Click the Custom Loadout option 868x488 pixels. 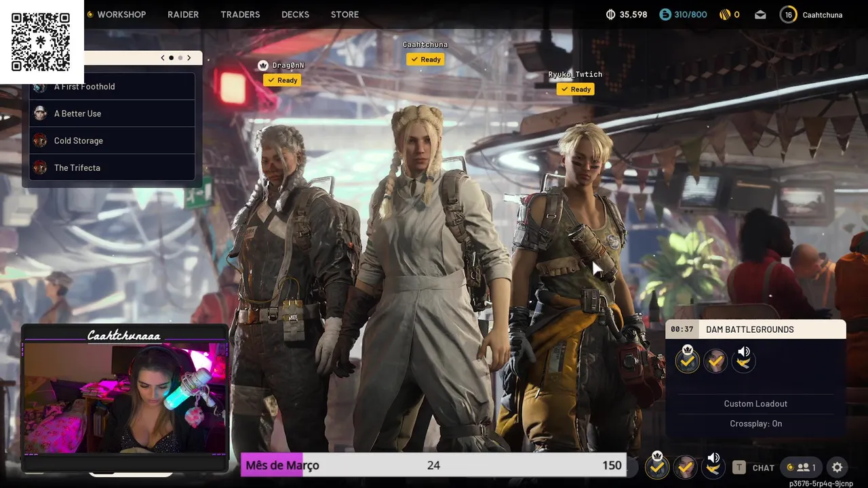click(x=755, y=403)
